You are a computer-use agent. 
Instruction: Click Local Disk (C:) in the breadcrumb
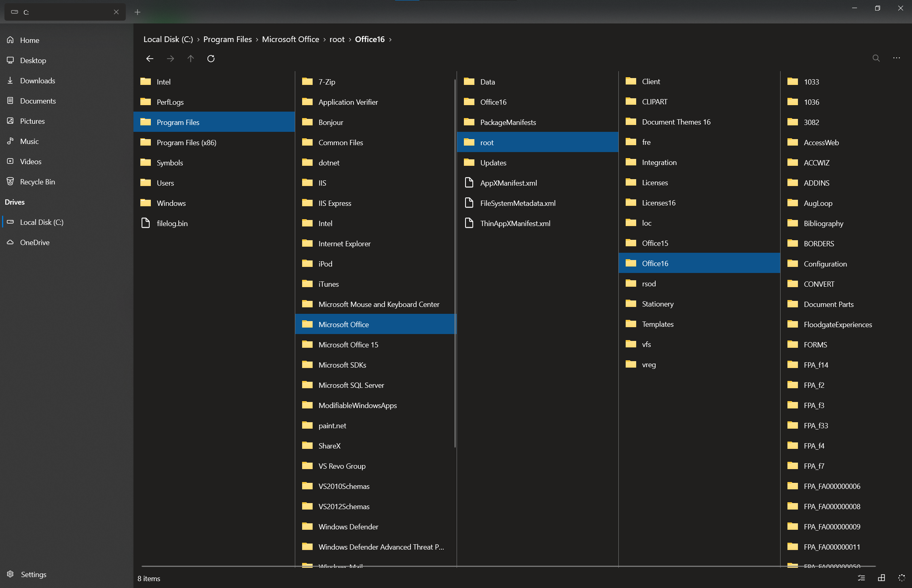tap(168, 39)
